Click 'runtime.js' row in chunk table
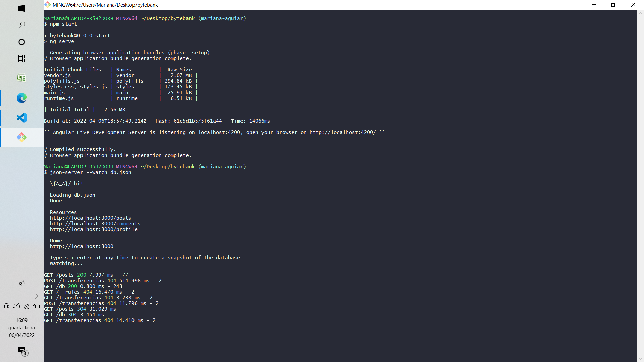The height and width of the screenshot is (362, 644). point(120,98)
